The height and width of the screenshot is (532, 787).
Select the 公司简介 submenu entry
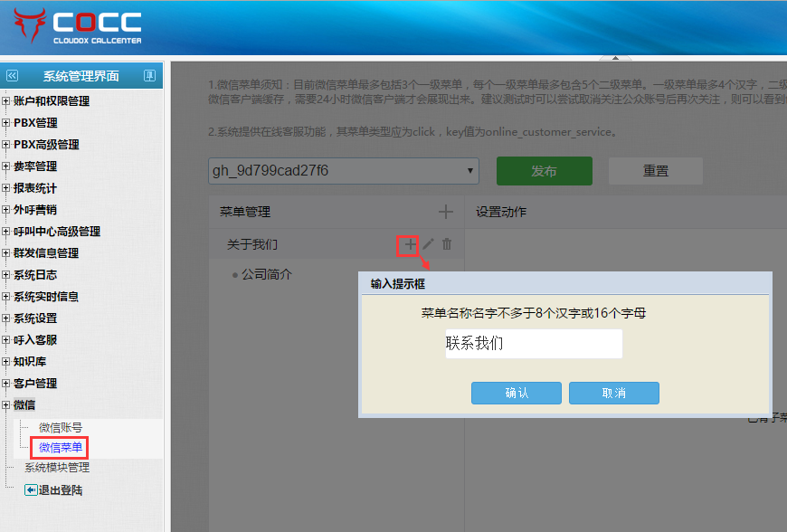point(267,274)
